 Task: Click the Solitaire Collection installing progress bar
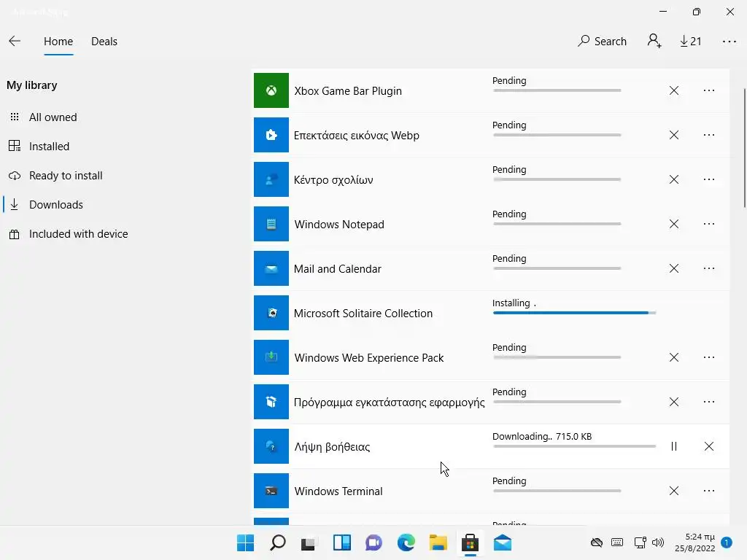pos(574,313)
